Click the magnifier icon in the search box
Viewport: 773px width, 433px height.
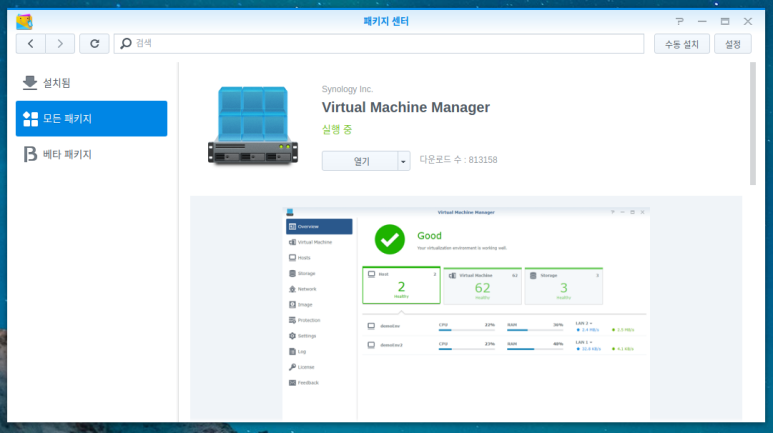pyautogui.click(x=126, y=43)
